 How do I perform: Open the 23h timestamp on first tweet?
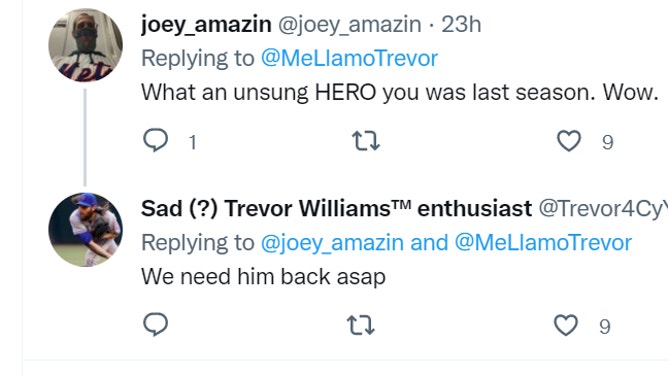461,24
